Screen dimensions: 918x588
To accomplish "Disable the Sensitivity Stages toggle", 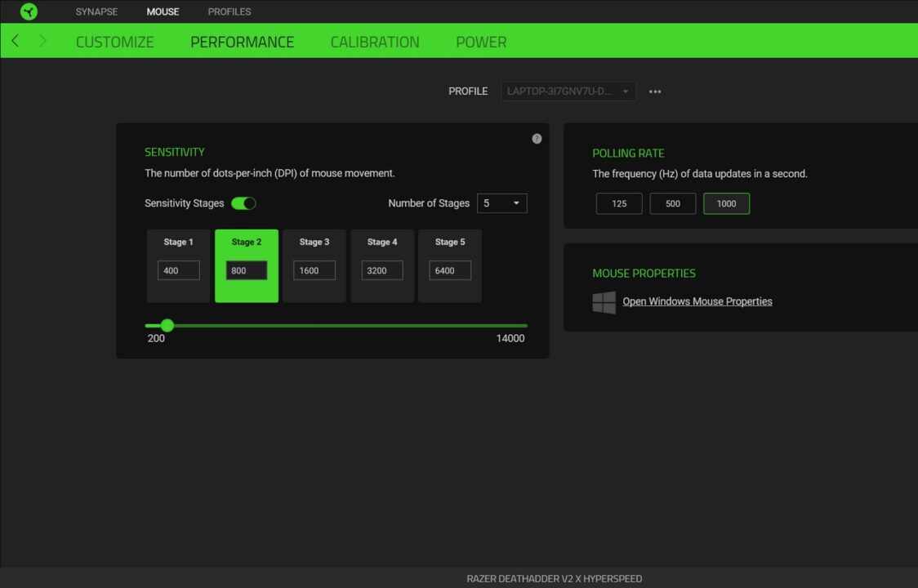I will point(243,203).
